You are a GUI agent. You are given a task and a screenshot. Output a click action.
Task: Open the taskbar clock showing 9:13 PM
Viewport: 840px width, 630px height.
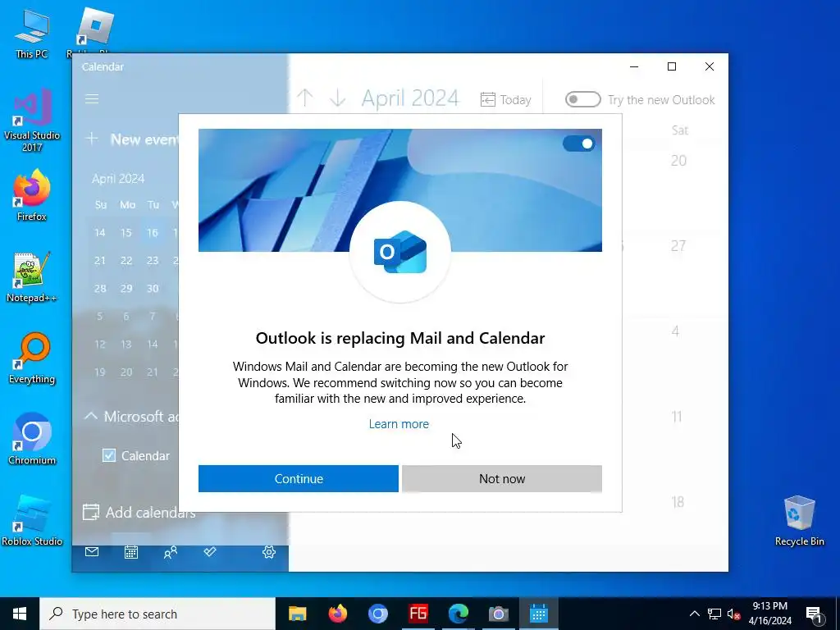[769, 614]
